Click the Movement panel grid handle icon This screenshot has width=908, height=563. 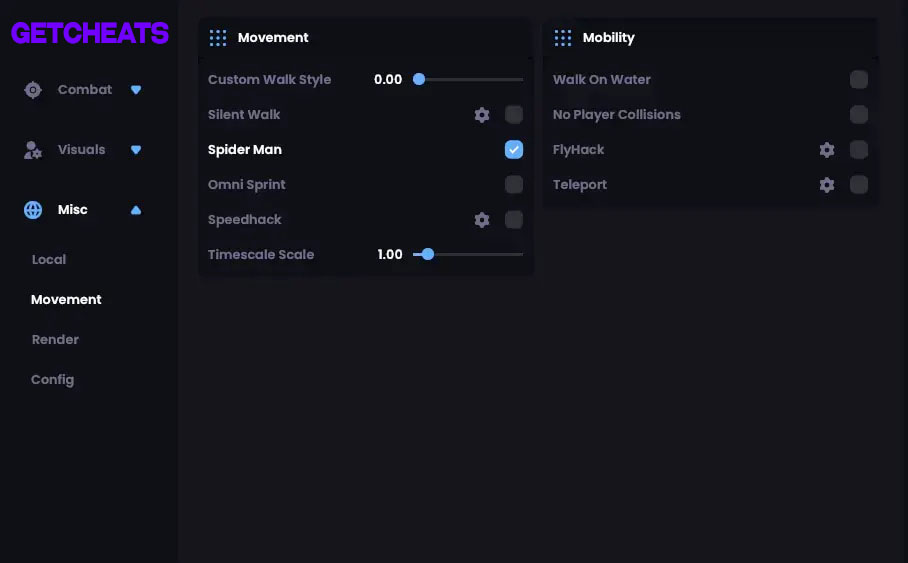pos(218,38)
